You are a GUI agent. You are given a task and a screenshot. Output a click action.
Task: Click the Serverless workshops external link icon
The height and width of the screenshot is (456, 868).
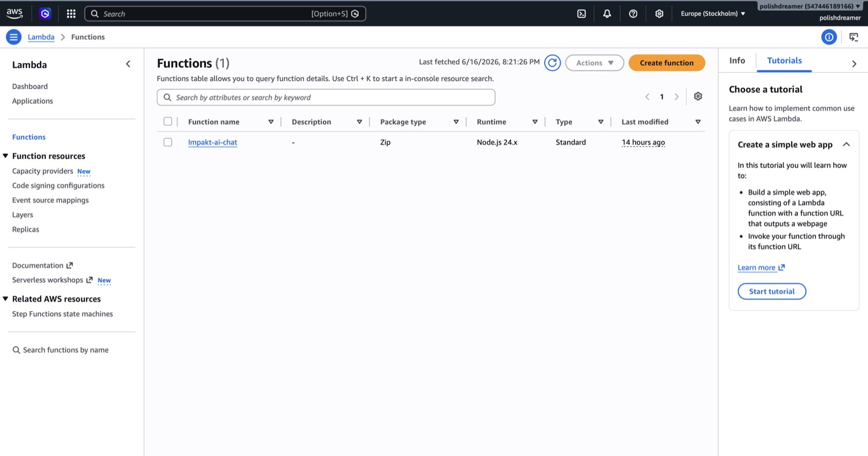tap(89, 280)
